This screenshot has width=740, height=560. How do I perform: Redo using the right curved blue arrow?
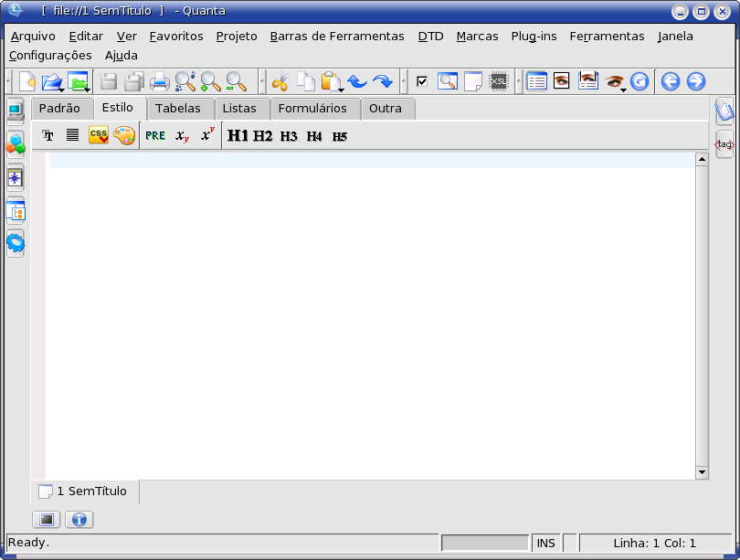(x=383, y=81)
